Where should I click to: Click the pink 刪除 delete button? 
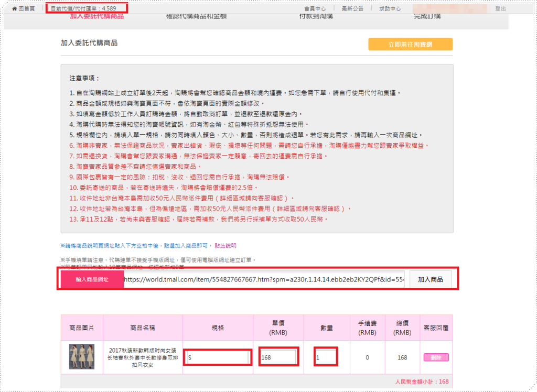point(436,357)
